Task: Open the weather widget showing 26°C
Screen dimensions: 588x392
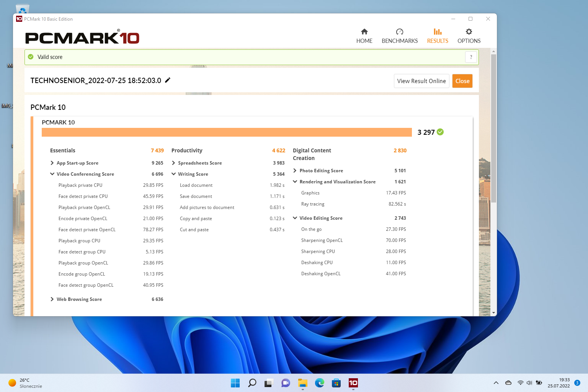Action: 25,383
